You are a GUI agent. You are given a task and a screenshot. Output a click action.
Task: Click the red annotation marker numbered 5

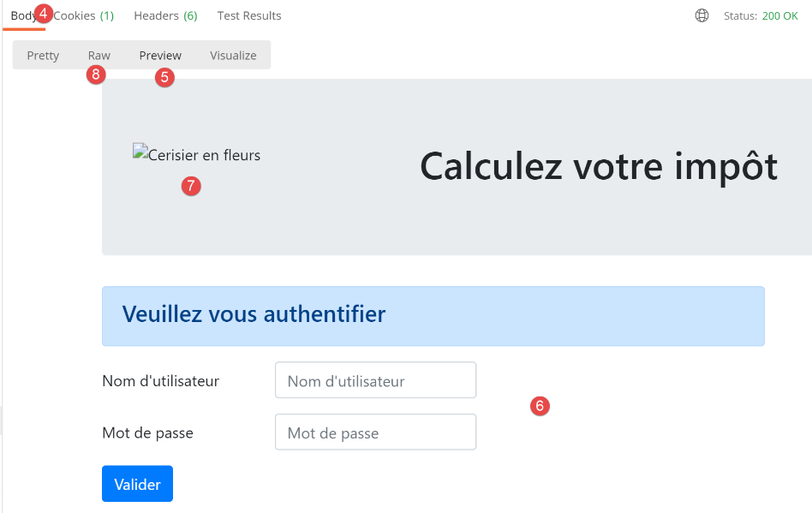164,77
